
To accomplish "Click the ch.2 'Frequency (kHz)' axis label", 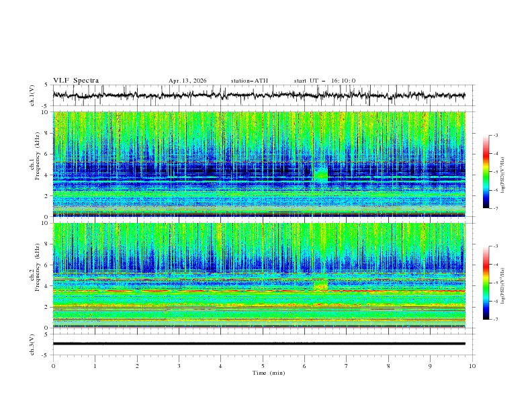I will (x=38, y=267).
